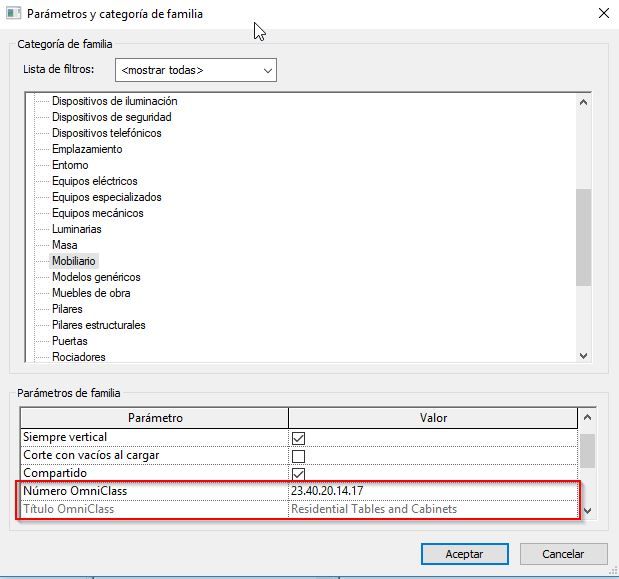
Task: Click the Número OmniClass parameter label
Action: (75, 491)
